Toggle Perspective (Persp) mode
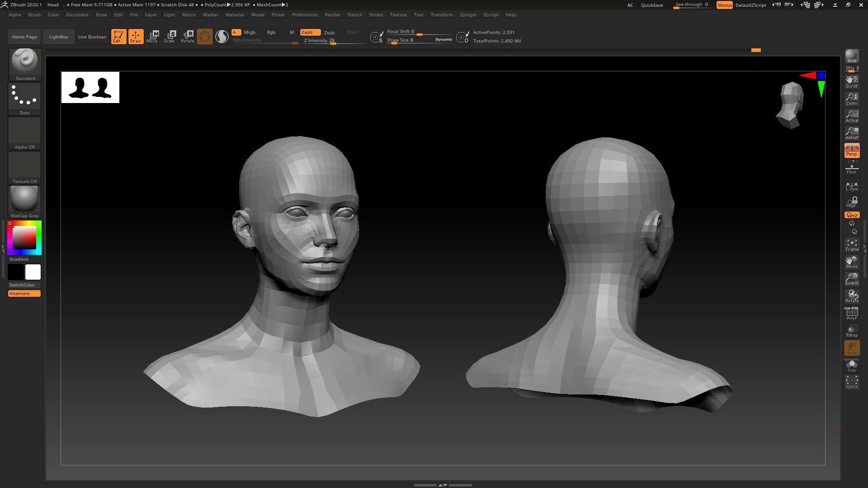 pyautogui.click(x=852, y=150)
